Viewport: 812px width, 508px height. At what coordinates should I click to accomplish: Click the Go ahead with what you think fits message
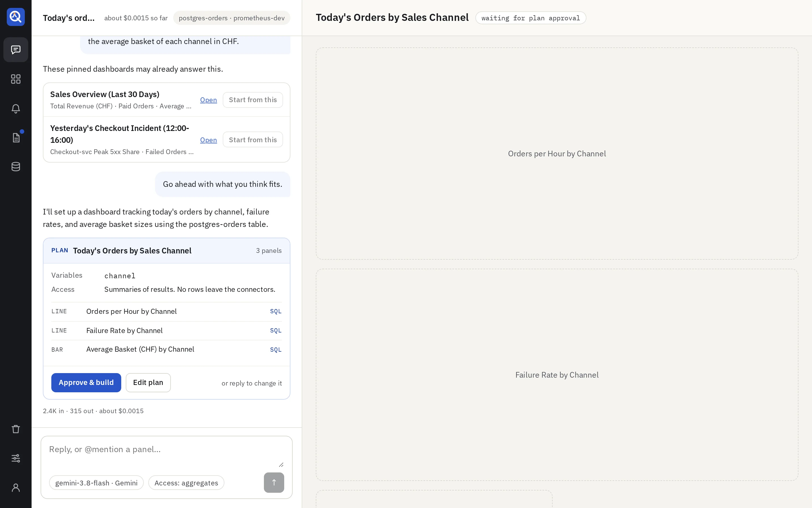[222, 184]
